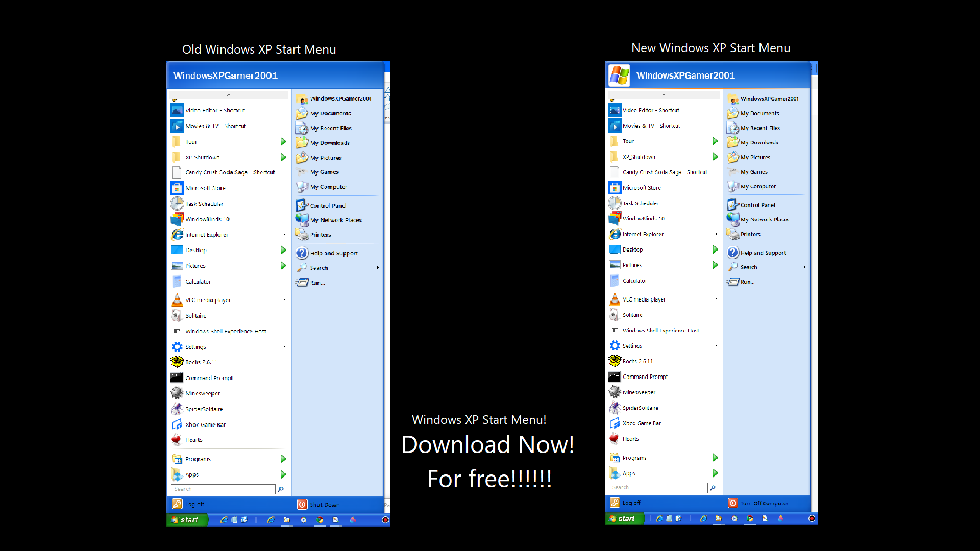Launch Bochs 2.6.11 in the old menu
The width and height of the screenshot is (980, 551).
[x=199, y=362]
